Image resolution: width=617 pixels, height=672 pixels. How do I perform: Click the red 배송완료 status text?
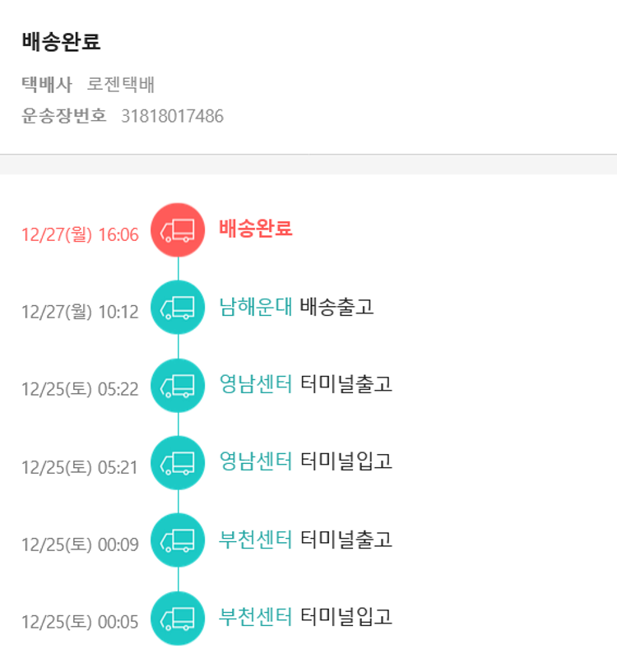coord(256,229)
